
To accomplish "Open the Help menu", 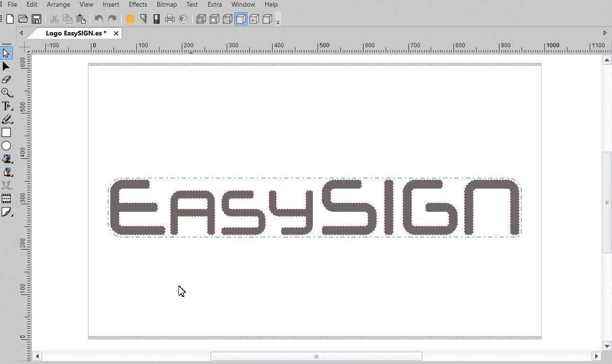I will pos(271,4).
